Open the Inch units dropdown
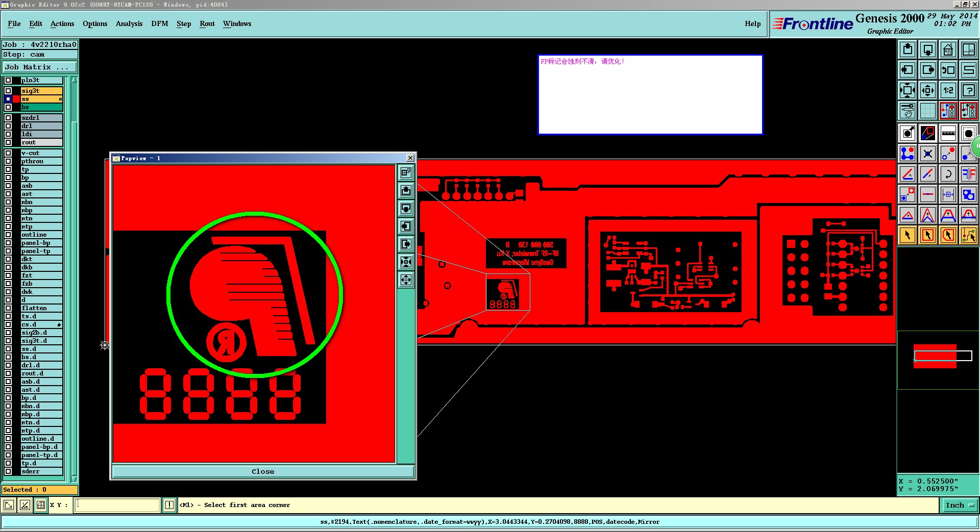The height and width of the screenshot is (532, 980). (x=959, y=505)
